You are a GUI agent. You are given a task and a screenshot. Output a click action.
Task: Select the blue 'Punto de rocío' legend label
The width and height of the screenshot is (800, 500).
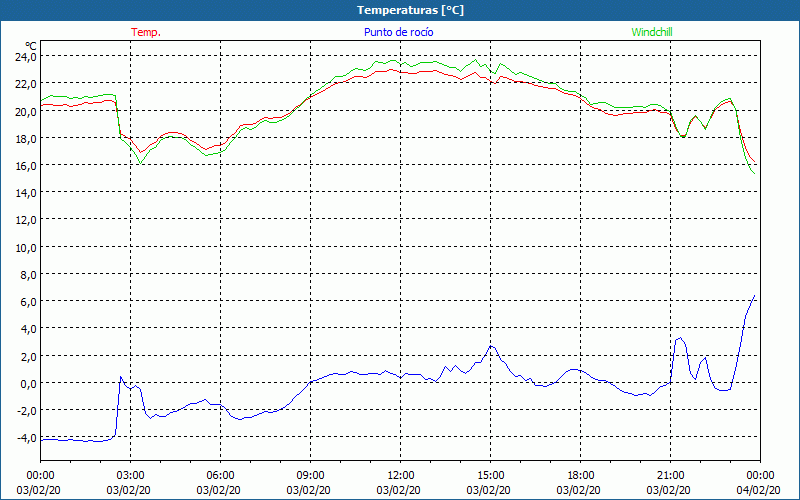[x=398, y=32]
